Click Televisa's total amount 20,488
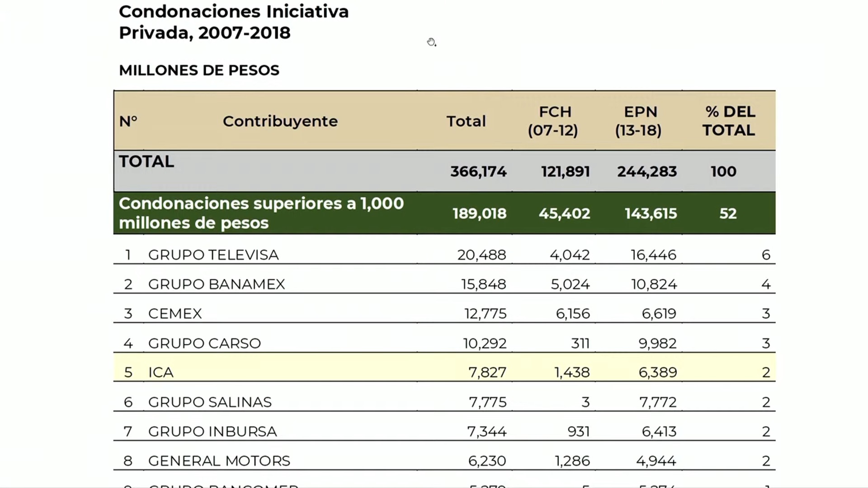Screen dimensions: 868x488 pyautogui.click(x=481, y=255)
